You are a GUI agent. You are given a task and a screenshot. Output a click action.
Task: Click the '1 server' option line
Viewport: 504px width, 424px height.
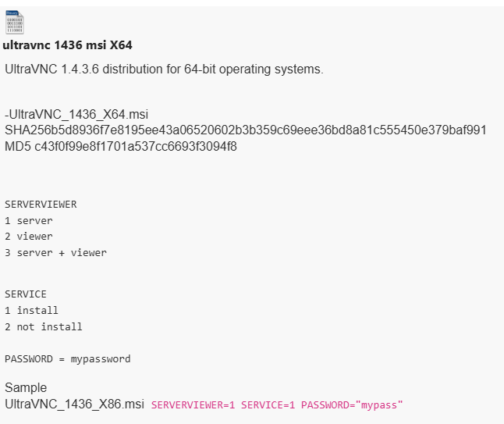29,221
